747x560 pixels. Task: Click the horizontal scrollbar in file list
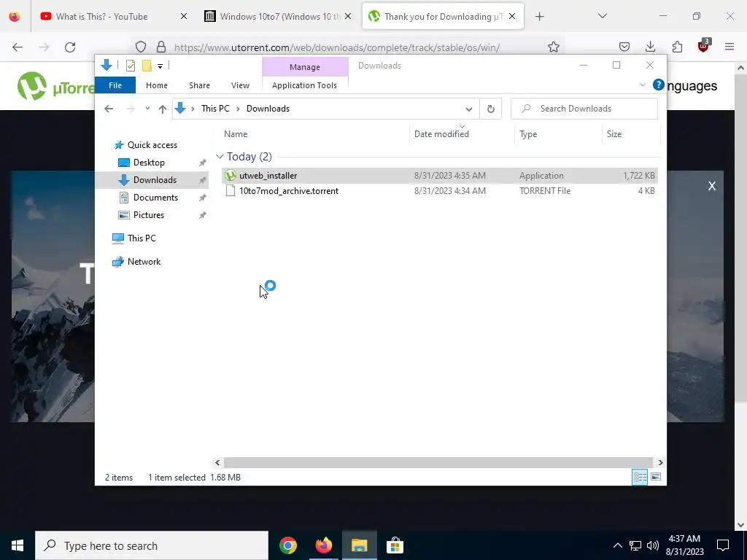(438, 462)
